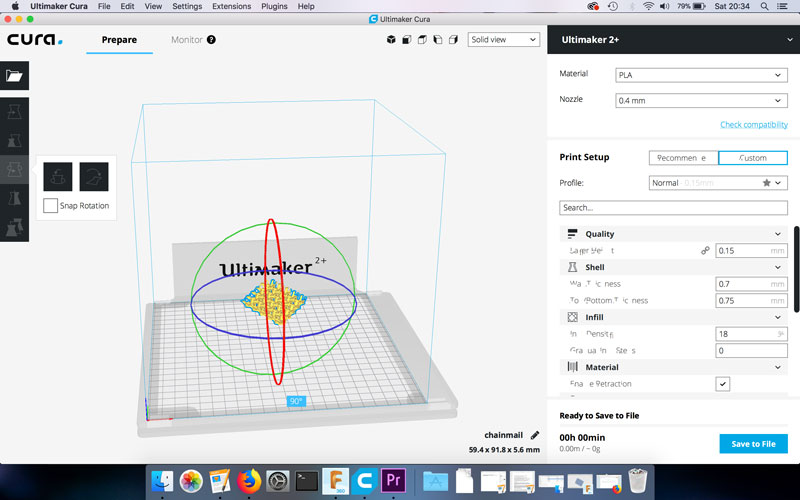Switch to the Prepare tab
800x500 pixels.
pyautogui.click(x=119, y=40)
